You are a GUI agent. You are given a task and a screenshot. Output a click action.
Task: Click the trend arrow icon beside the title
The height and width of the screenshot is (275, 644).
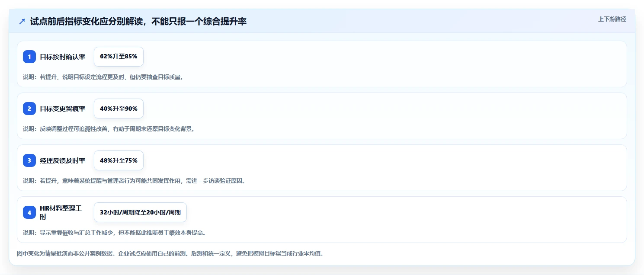22,22
